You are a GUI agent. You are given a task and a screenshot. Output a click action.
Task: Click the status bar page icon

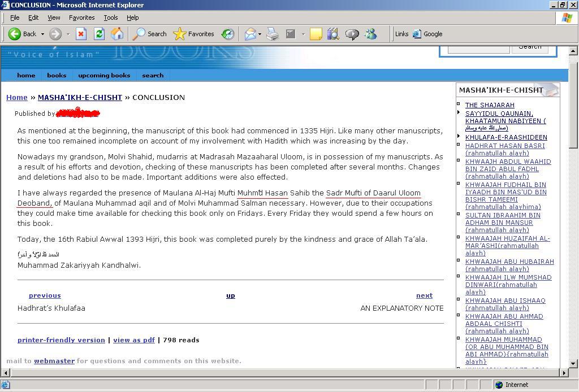[5, 385]
